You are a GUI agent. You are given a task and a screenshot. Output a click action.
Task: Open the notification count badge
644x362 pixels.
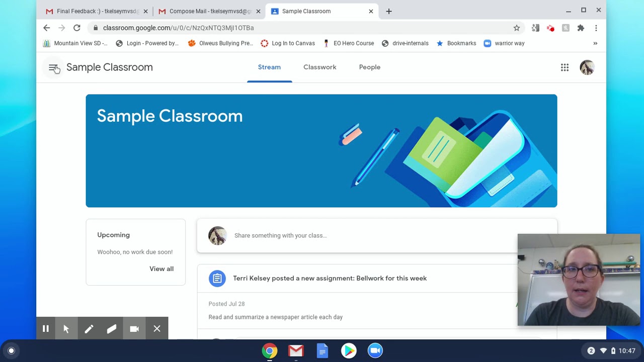click(x=591, y=351)
